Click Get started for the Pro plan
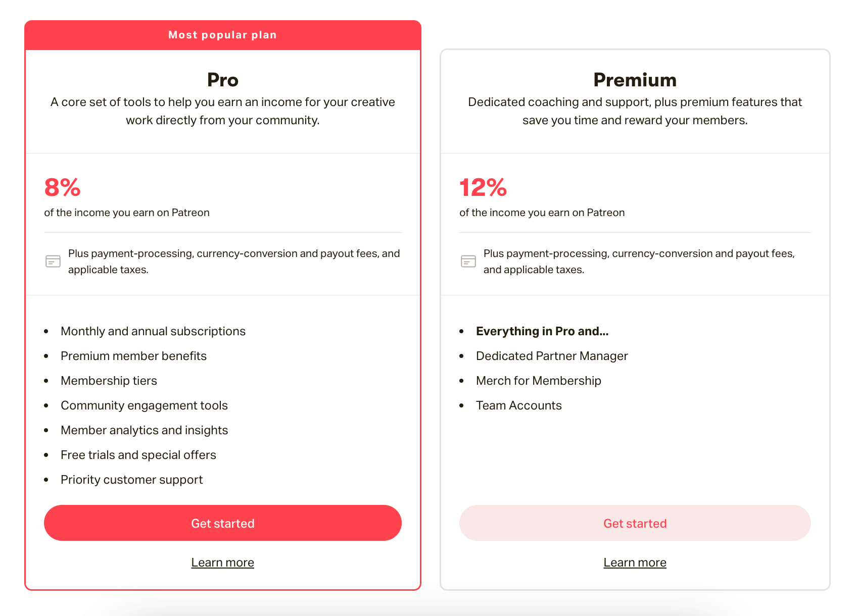856x616 pixels. coord(222,523)
